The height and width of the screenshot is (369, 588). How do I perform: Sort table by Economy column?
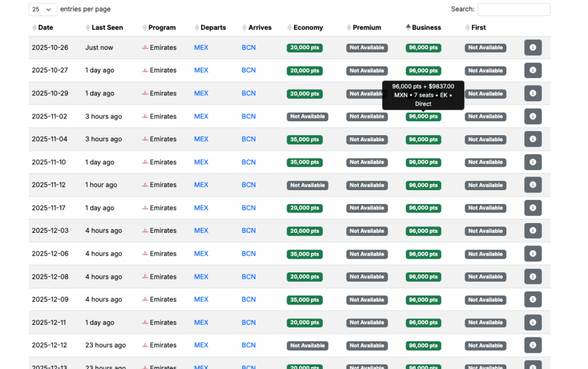click(x=308, y=28)
